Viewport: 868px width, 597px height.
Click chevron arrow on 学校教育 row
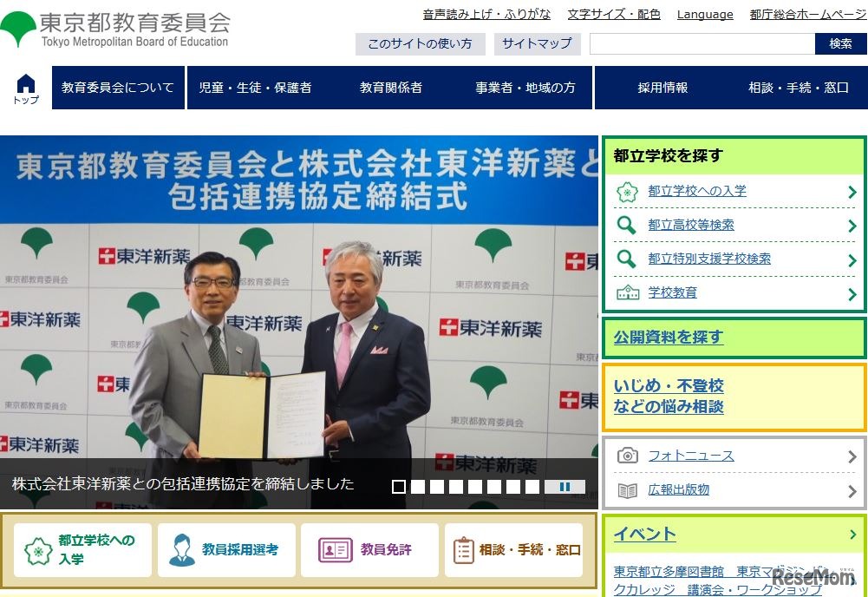point(852,295)
